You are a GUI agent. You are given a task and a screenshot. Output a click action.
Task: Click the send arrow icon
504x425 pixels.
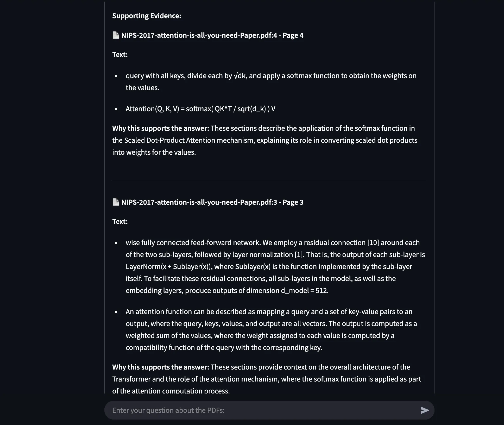pos(425,410)
